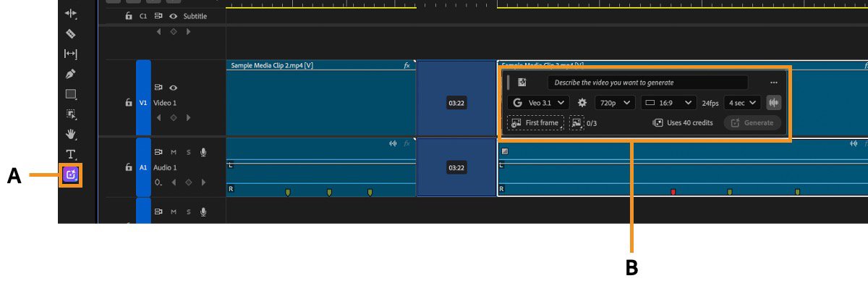Toggle C1 caption track target
Image resolution: width=868 pixels, height=281 pixels.
[x=143, y=16]
